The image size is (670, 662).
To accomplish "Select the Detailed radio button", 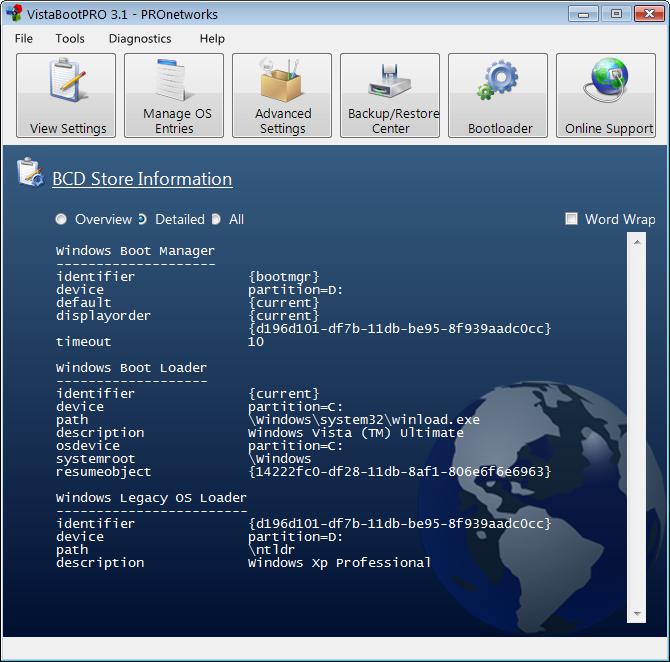I will (142, 219).
